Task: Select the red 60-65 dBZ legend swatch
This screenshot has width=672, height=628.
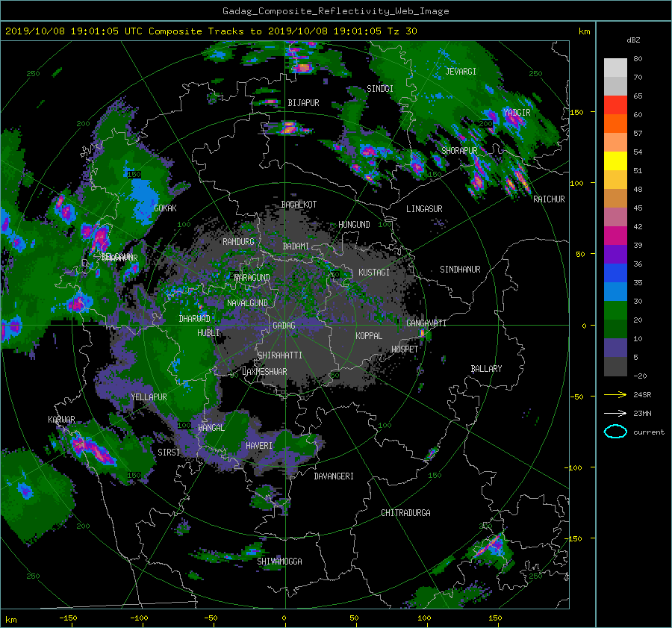Action: coord(615,105)
